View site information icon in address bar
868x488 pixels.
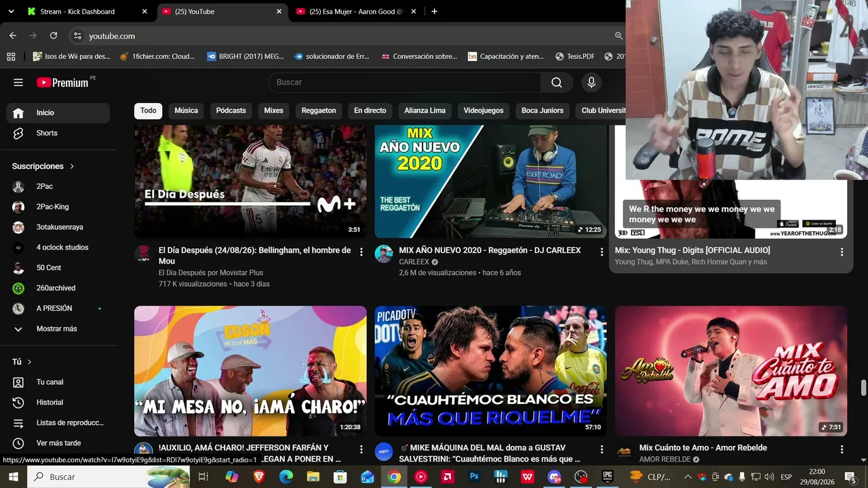pos(77,36)
